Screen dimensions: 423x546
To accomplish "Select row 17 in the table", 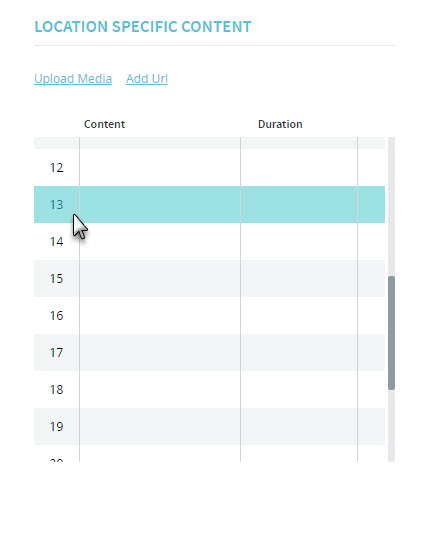I will (209, 352).
